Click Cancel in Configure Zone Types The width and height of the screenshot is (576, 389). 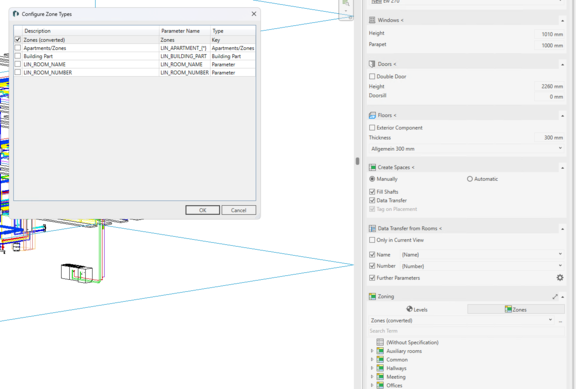click(x=239, y=210)
